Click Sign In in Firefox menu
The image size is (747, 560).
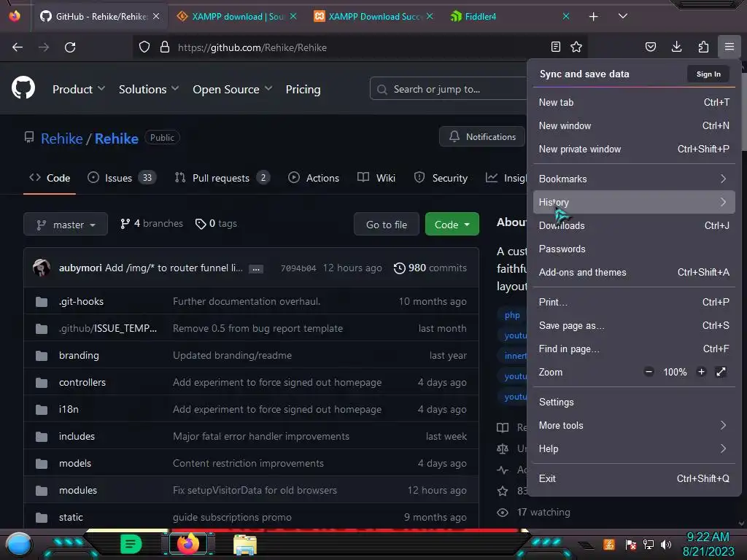[708, 74]
